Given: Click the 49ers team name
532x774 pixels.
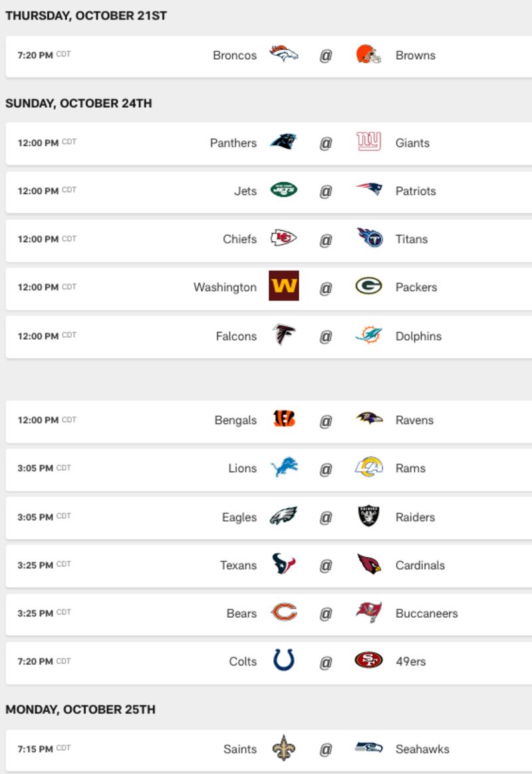Looking at the screenshot, I should [x=410, y=662].
